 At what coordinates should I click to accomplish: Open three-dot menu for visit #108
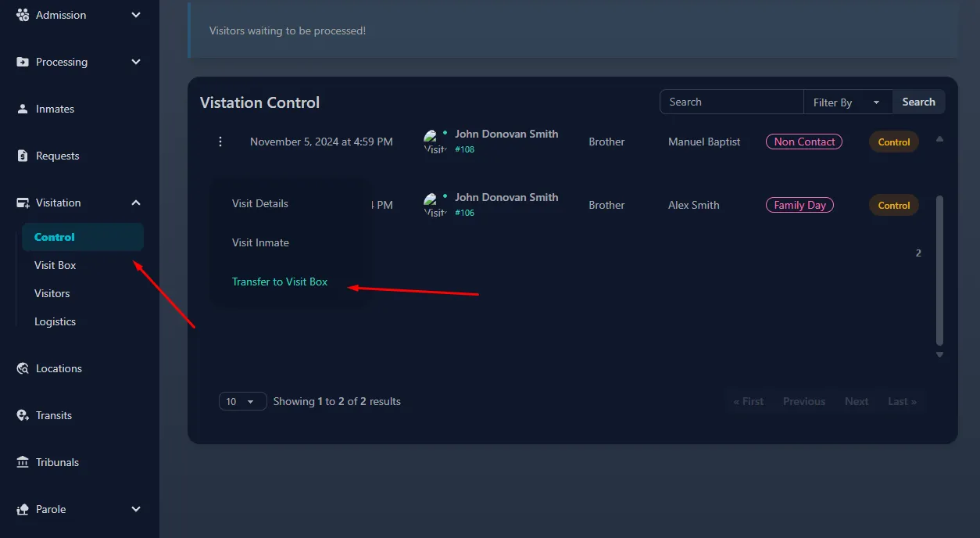(x=220, y=142)
